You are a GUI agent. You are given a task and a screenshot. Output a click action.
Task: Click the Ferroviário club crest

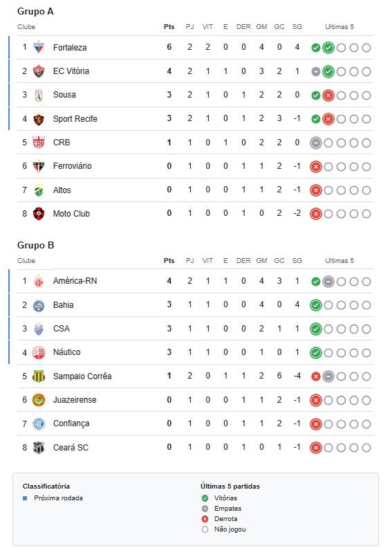39,166
